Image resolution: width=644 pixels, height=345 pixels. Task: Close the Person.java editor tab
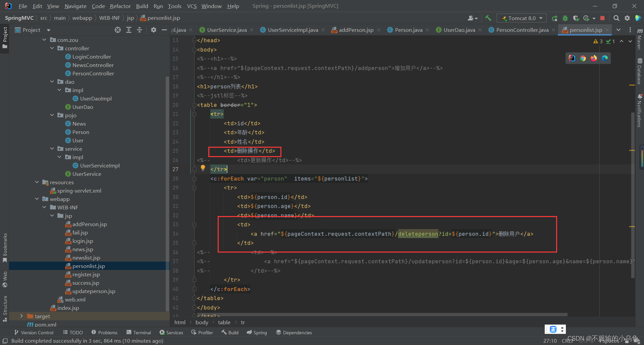pos(428,30)
